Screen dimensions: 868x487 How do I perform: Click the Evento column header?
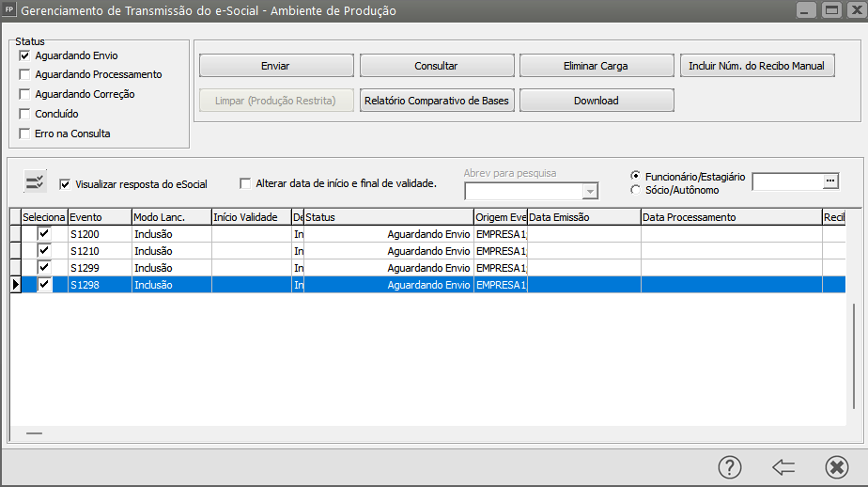(99, 217)
